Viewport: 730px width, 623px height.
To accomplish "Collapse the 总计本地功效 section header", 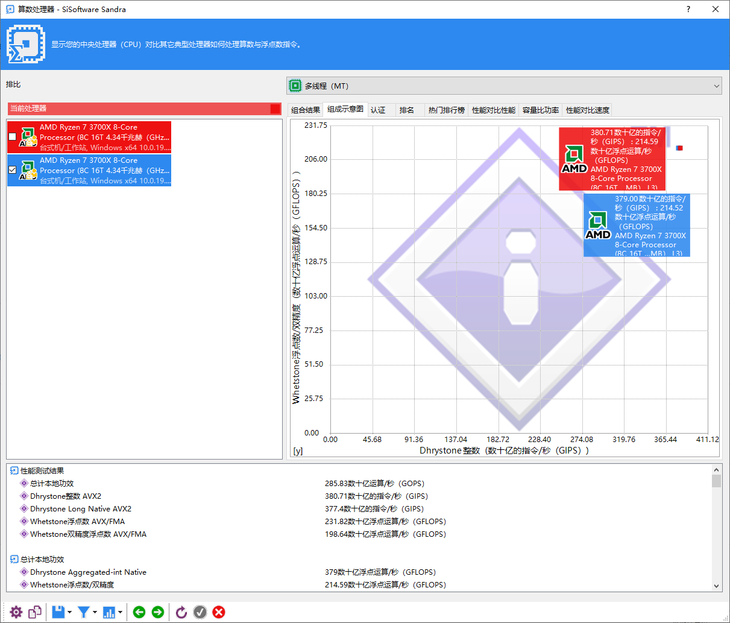I will tap(14, 559).
